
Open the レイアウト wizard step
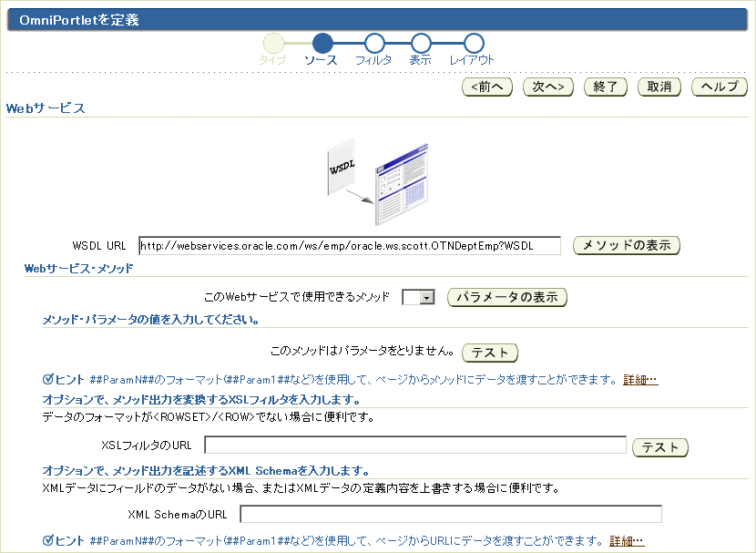pos(474,43)
